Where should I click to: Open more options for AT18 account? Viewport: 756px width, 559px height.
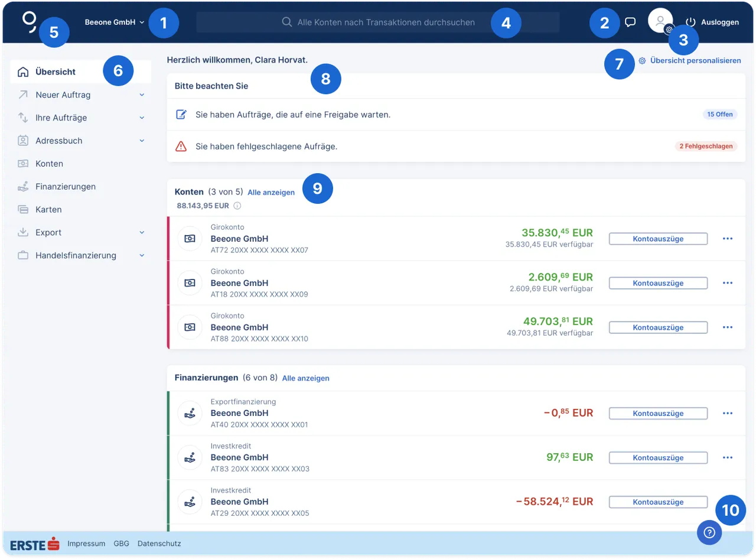coord(728,283)
